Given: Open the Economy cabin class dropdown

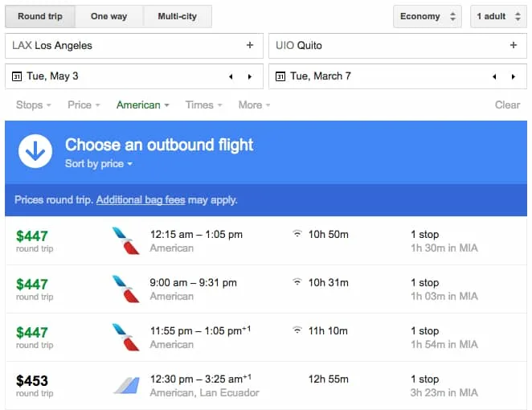Looking at the screenshot, I should click(x=427, y=16).
